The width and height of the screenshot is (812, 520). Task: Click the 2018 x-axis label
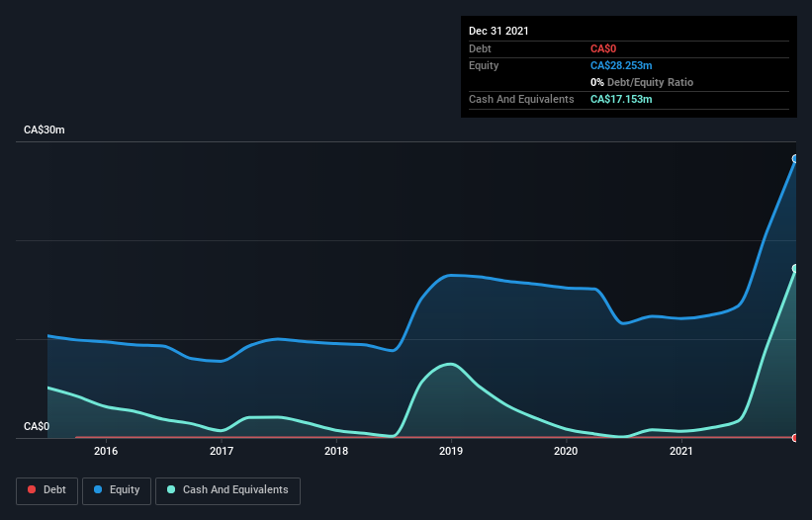coord(336,451)
